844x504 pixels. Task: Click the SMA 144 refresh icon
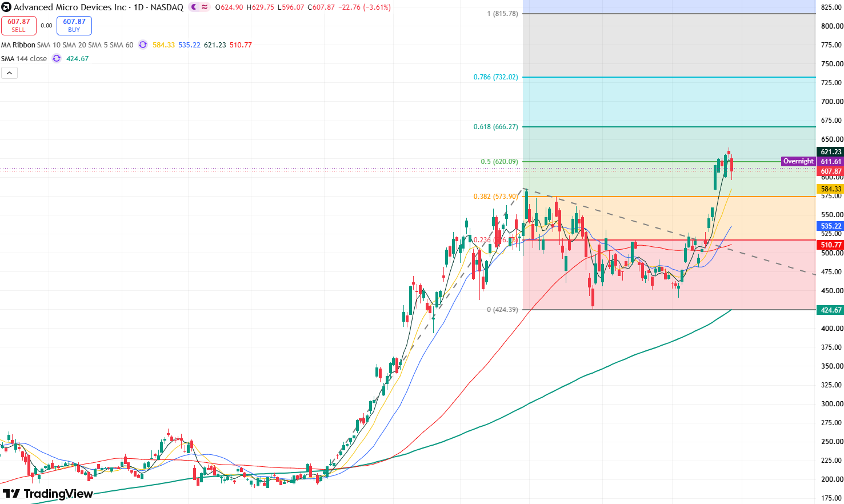coord(57,58)
